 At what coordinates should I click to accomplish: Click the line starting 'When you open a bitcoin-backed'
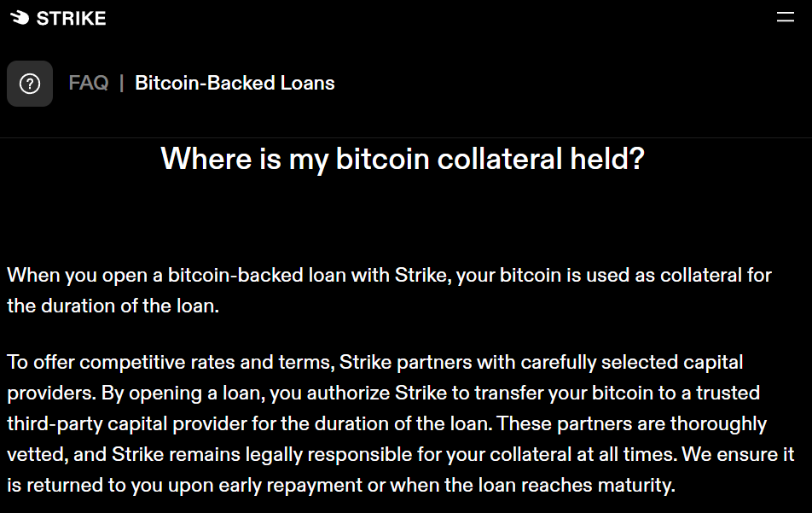[x=390, y=275]
